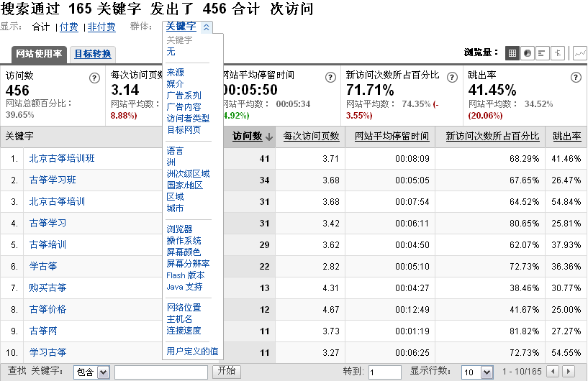The height and width of the screenshot is (381, 588).
Task: Select the horizontal bar chart view icon
Action: (x=542, y=53)
